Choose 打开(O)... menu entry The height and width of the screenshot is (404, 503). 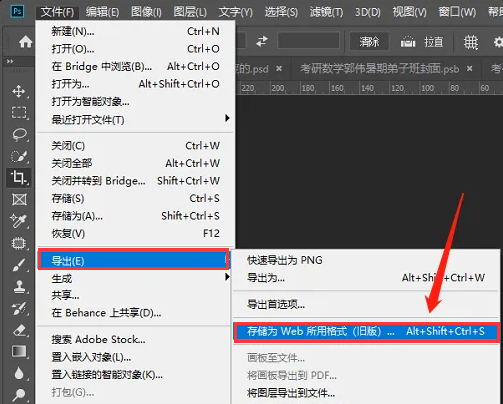click(x=136, y=49)
